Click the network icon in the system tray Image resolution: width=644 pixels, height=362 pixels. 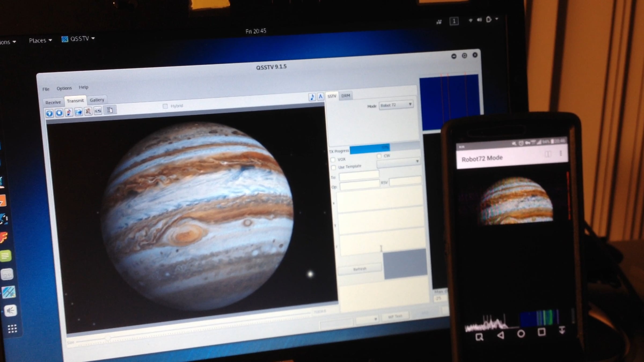(470, 20)
